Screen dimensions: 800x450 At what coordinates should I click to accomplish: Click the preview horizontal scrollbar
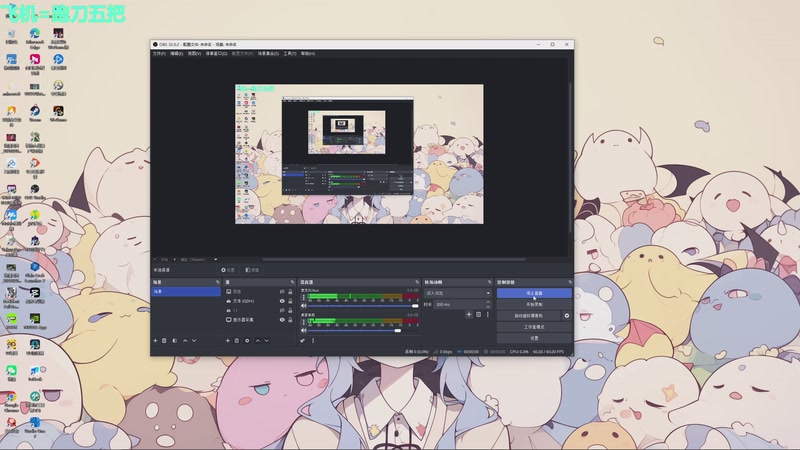393,259
